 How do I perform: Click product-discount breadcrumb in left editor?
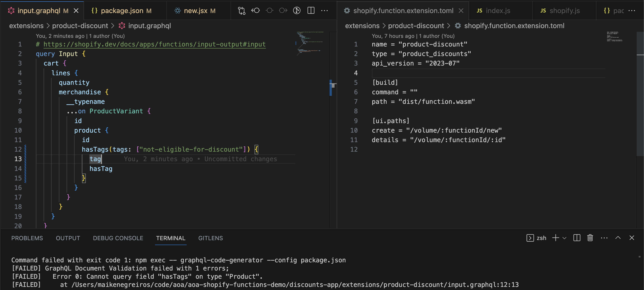[x=80, y=26]
